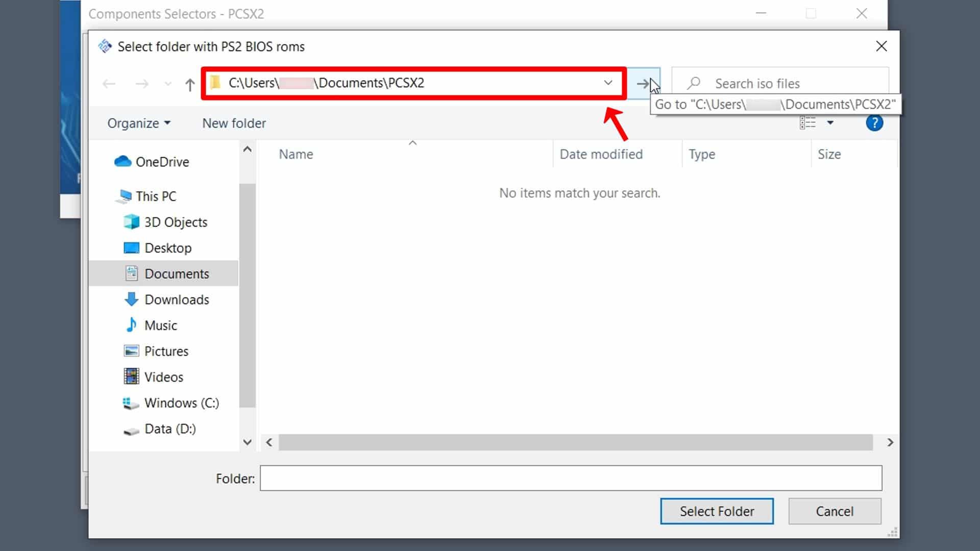980x551 pixels.
Task: Close the Select folder dialog
Action: [881, 46]
